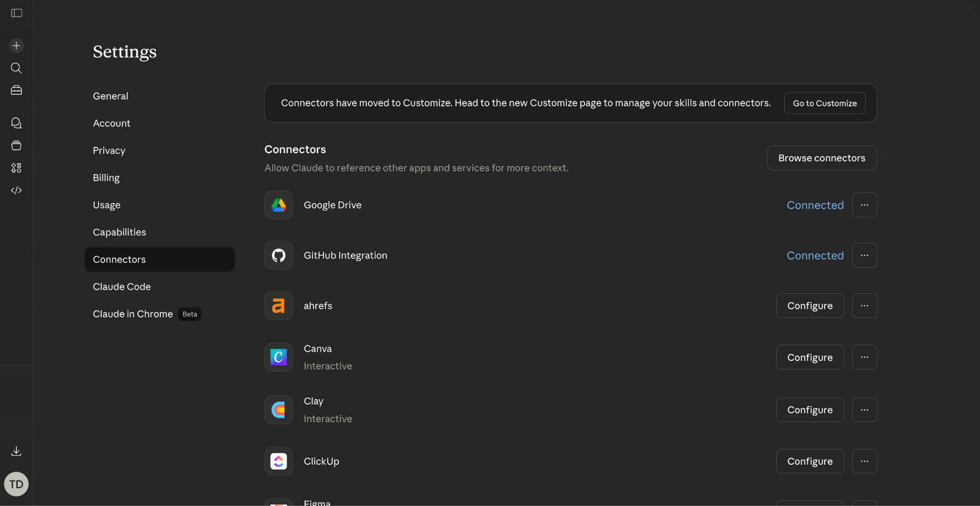
Task: Start a new chat with the plus icon
Action: 16,45
